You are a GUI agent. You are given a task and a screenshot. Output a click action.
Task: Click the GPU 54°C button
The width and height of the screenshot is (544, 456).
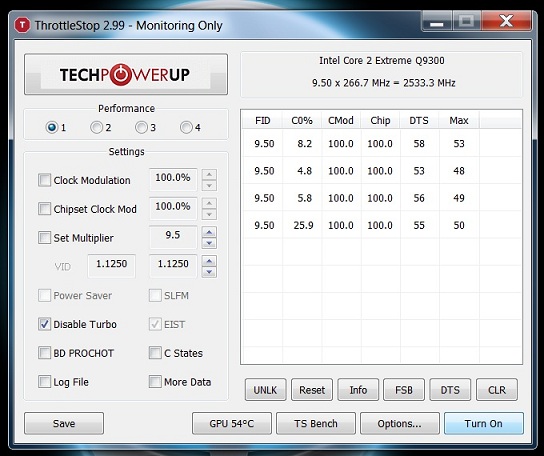[x=232, y=423]
